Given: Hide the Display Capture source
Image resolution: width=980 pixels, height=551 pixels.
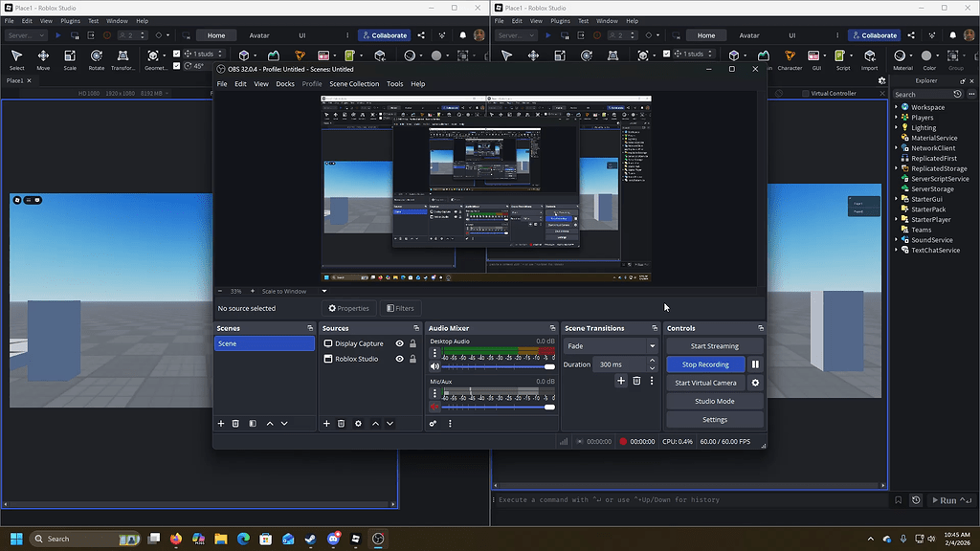Looking at the screenshot, I should click(x=399, y=343).
